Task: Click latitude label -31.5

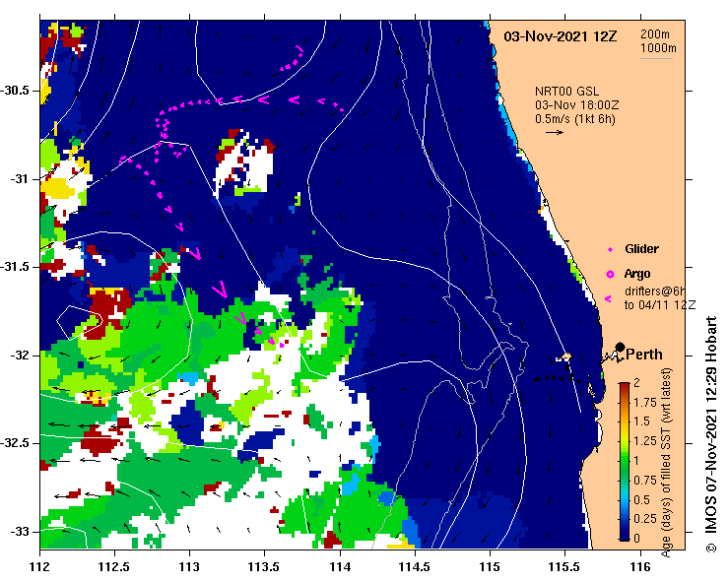Action: pyautogui.click(x=16, y=267)
